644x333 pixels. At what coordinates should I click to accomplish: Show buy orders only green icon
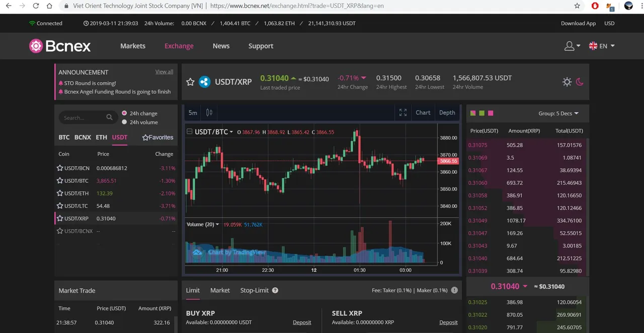pos(481,113)
